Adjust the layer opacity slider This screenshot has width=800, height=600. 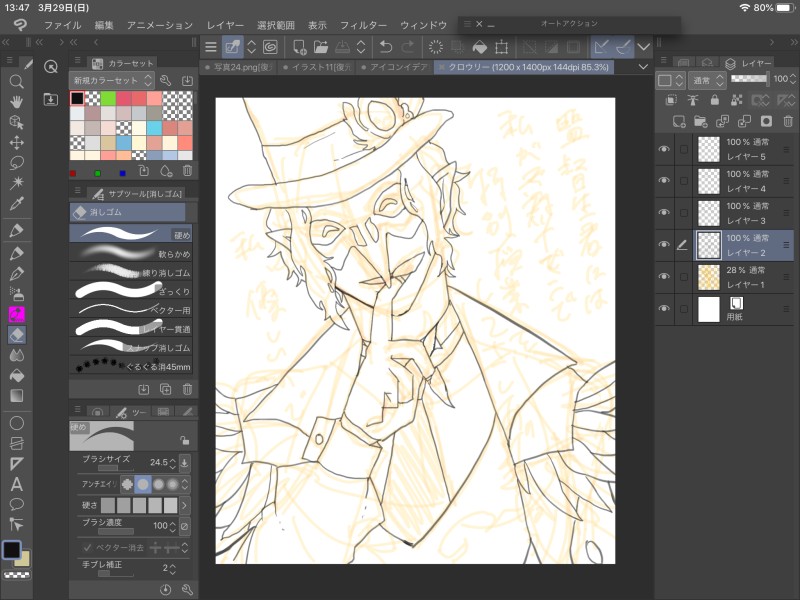tap(749, 79)
